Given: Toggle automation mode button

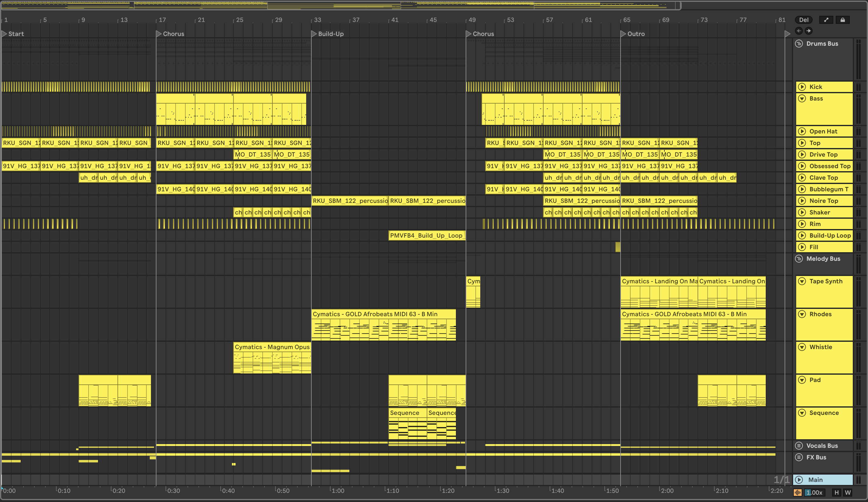Looking at the screenshot, I should click(826, 20).
